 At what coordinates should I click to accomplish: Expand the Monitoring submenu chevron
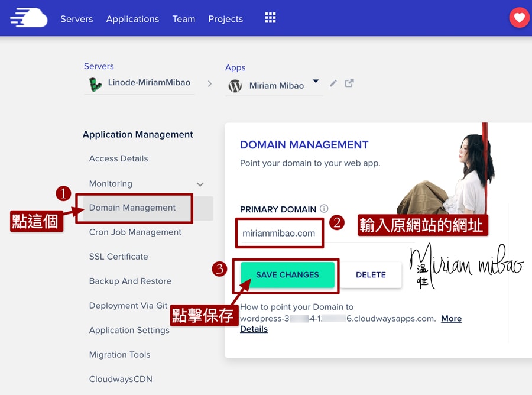pos(200,184)
